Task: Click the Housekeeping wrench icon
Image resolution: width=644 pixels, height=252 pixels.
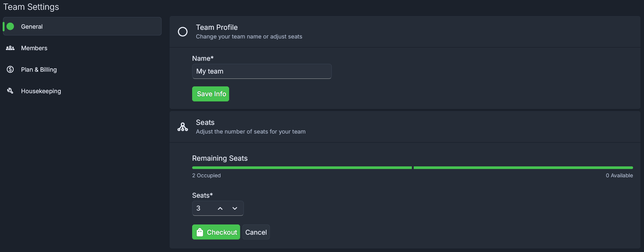Action: point(10,91)
